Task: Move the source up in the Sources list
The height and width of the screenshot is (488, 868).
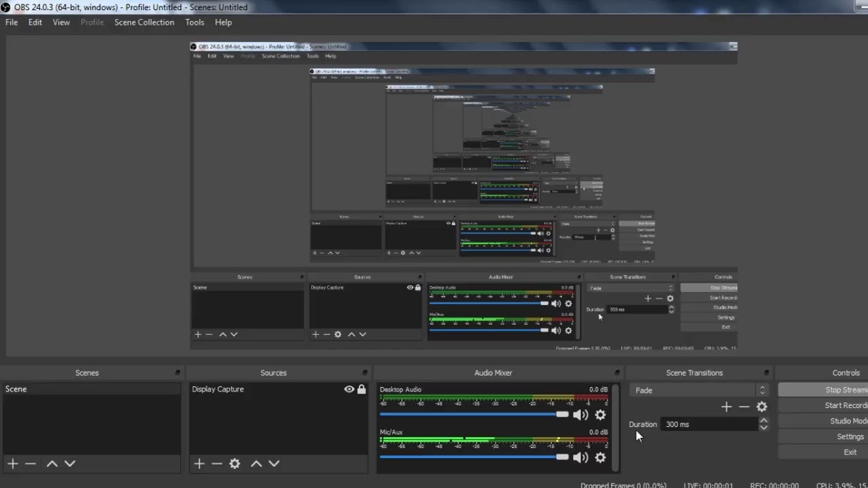Action: coord(256,464)
